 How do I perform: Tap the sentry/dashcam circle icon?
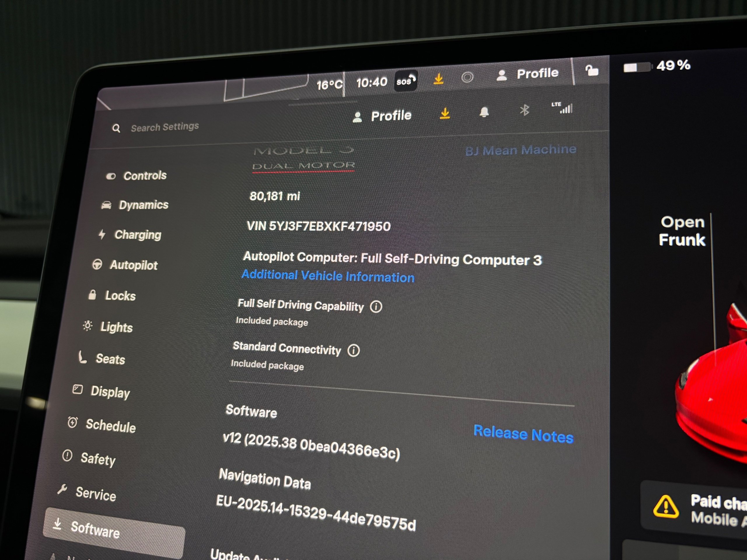tap(467, 77)
